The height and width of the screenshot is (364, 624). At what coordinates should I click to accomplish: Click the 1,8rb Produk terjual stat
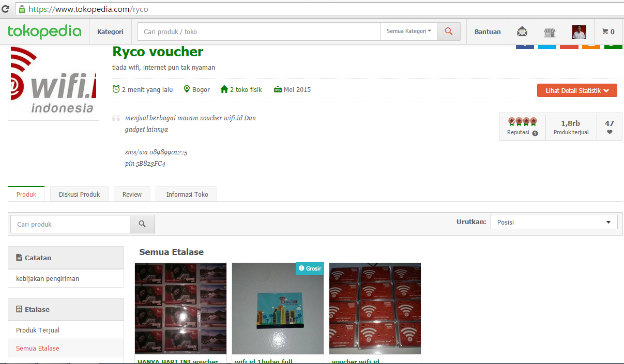[571, 127]
